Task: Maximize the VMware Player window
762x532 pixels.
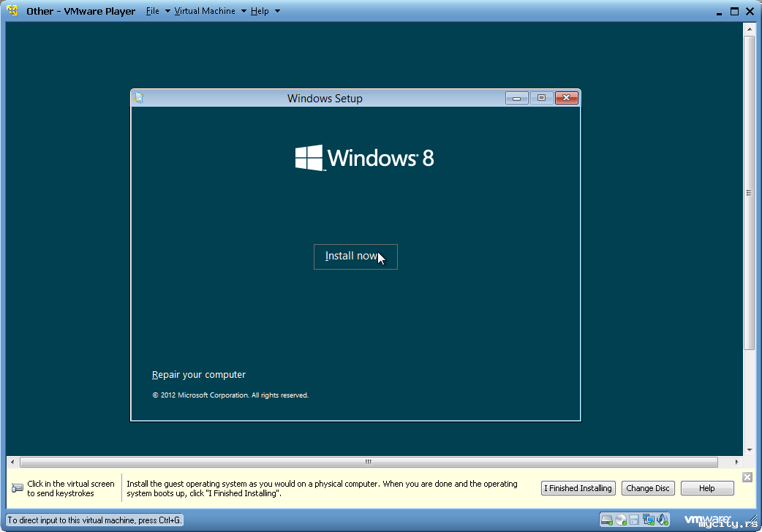Action: coord(734,11)
